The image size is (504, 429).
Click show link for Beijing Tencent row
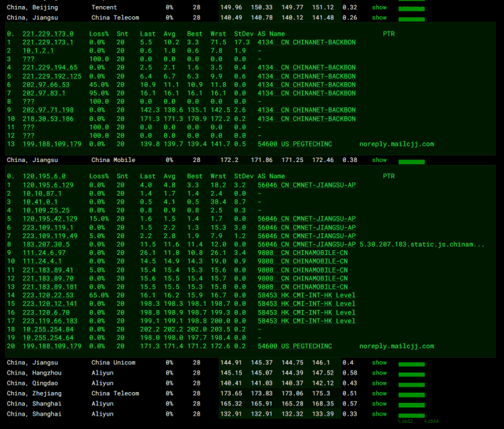coord(380,7)
